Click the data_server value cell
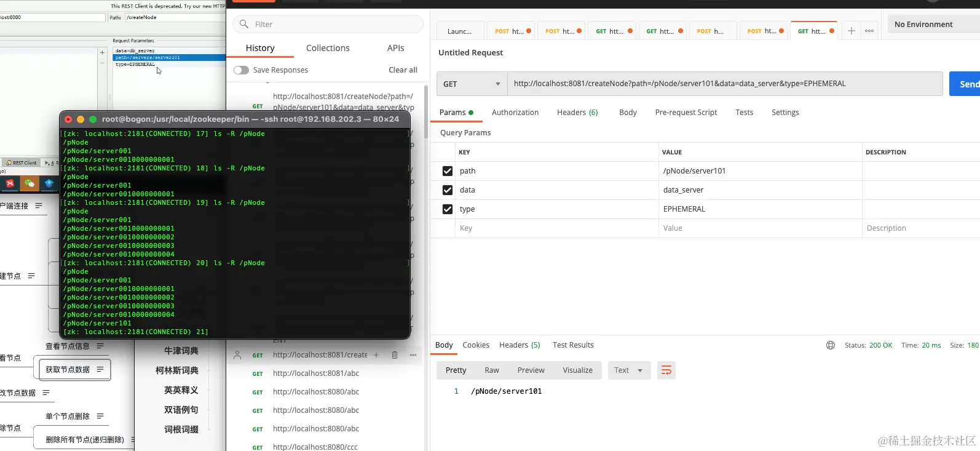 coord(760,190)
